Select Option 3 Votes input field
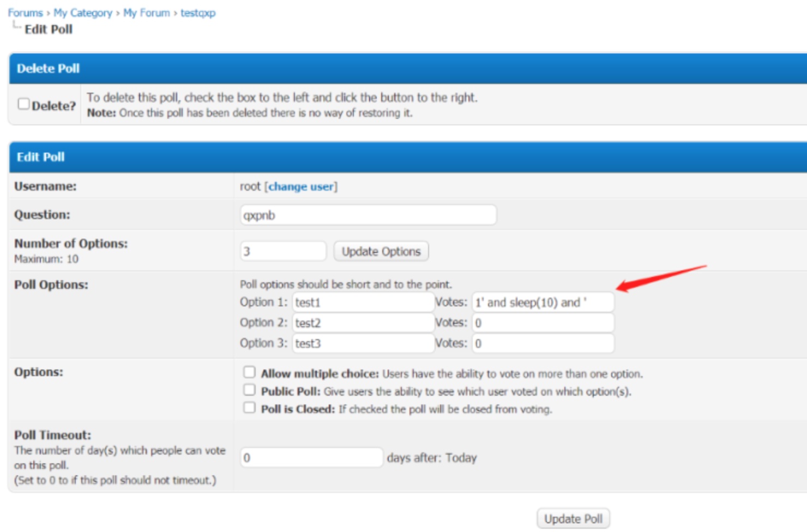The width and height of the screenshot is (807, 532). tap(543, 343)
